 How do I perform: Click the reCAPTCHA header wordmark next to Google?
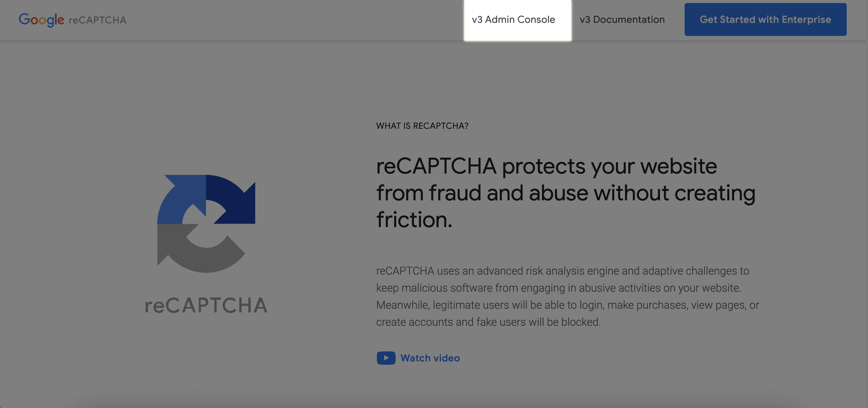97,20
